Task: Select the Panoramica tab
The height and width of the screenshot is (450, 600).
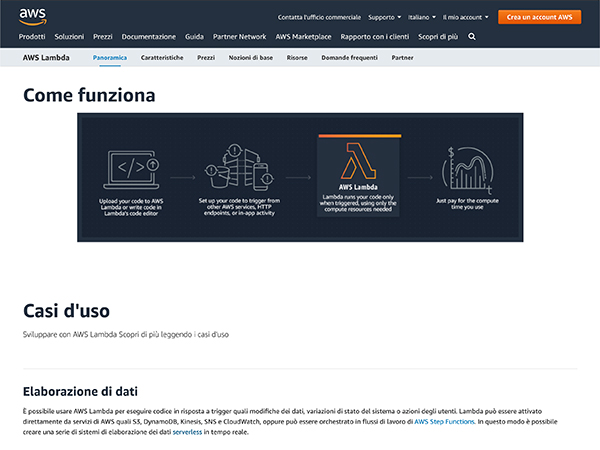Action: pyautogui.click(x=110, y=58)
